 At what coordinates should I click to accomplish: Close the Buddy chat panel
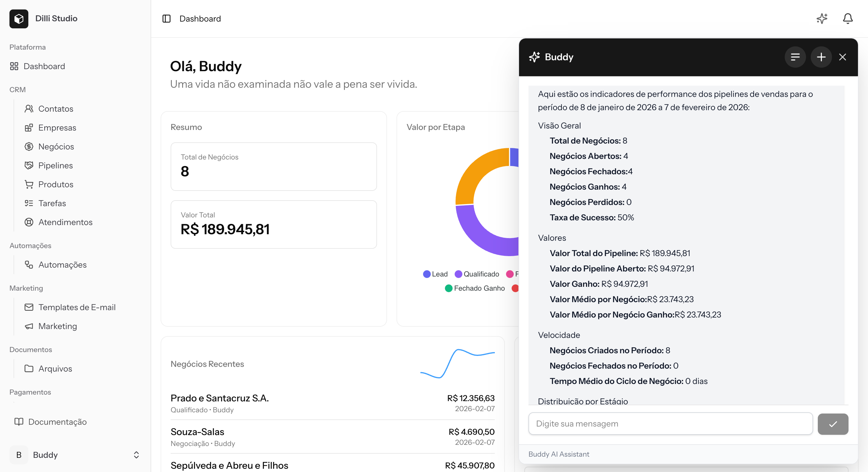click(842, 57)
